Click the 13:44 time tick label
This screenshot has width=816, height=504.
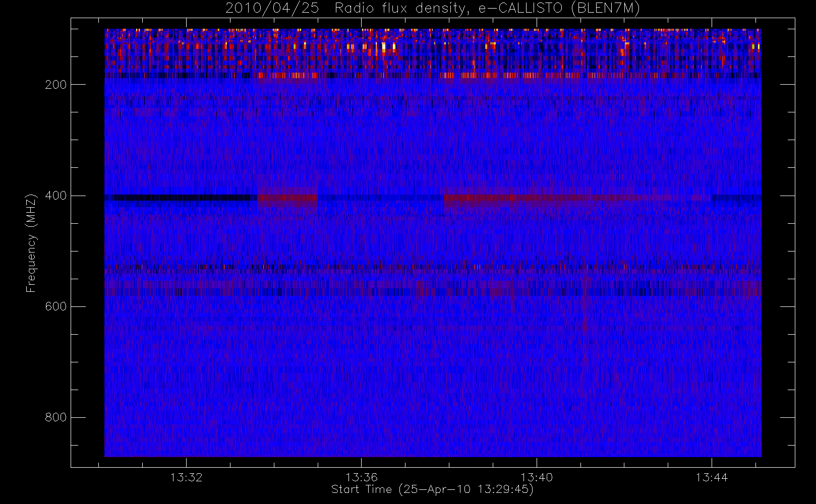tap(712, 477)
